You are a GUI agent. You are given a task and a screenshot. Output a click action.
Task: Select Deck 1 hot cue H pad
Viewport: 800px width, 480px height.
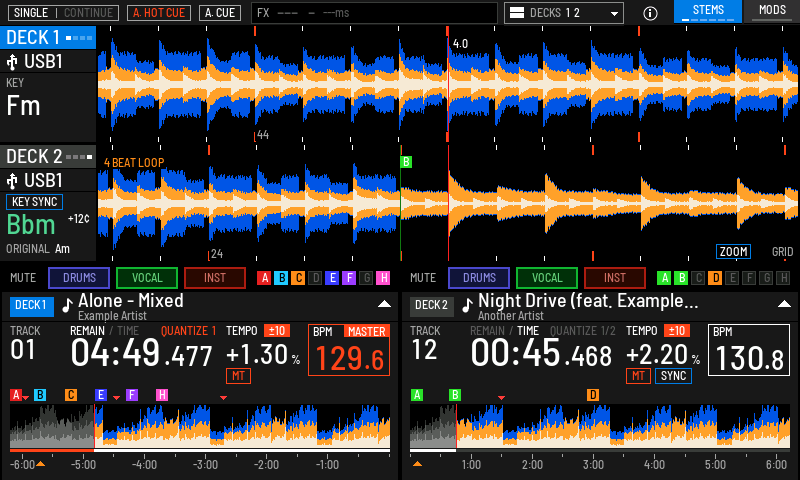click(x=383, y=278)
